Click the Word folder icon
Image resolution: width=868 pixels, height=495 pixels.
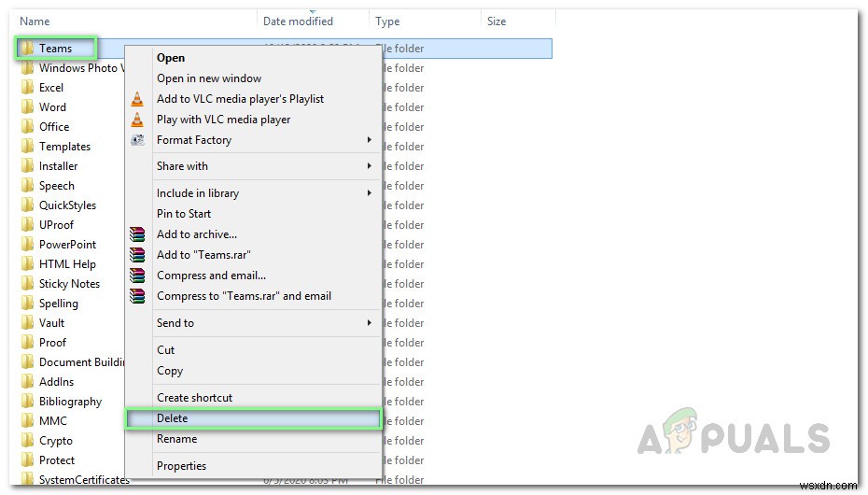tap(27, 106)
